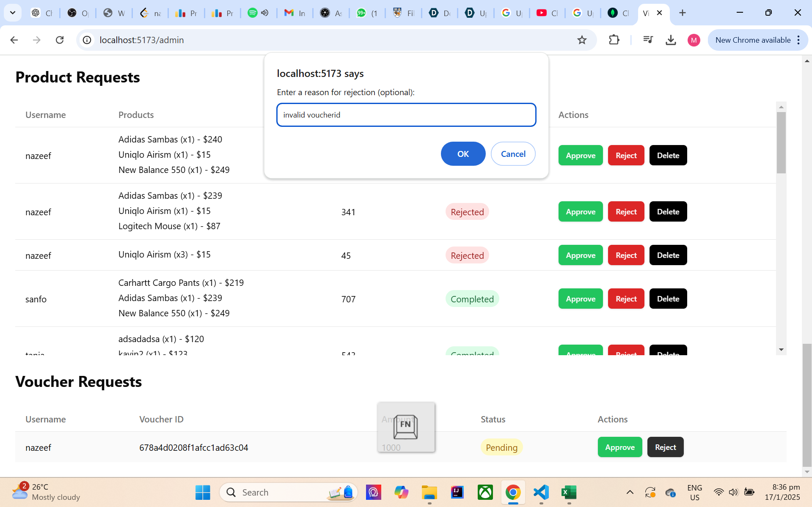Approve nazeef's pending voucher request

point(620,447)
